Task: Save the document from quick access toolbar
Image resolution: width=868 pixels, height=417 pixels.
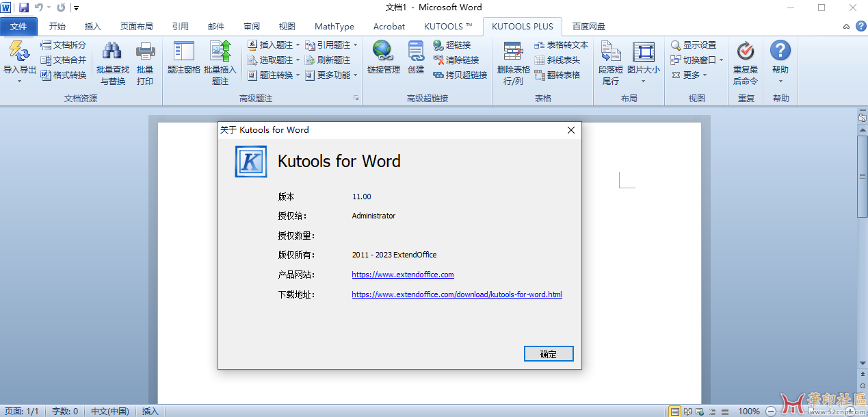Action: pyautogui.click(x=24, y=8)
